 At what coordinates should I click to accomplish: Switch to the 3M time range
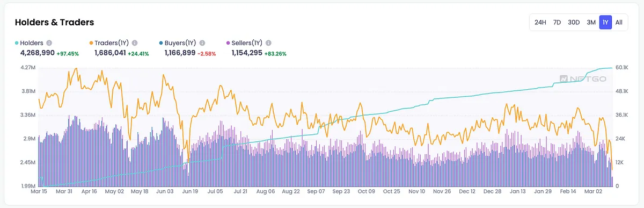tap(591, 22)
